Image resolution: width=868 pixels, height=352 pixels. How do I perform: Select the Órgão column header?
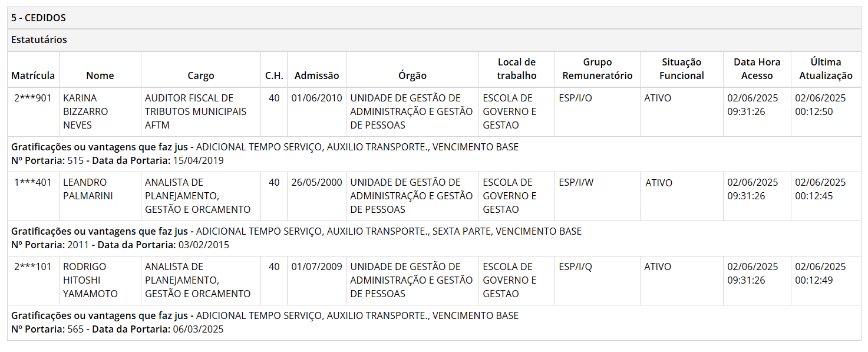pos(412,75)
